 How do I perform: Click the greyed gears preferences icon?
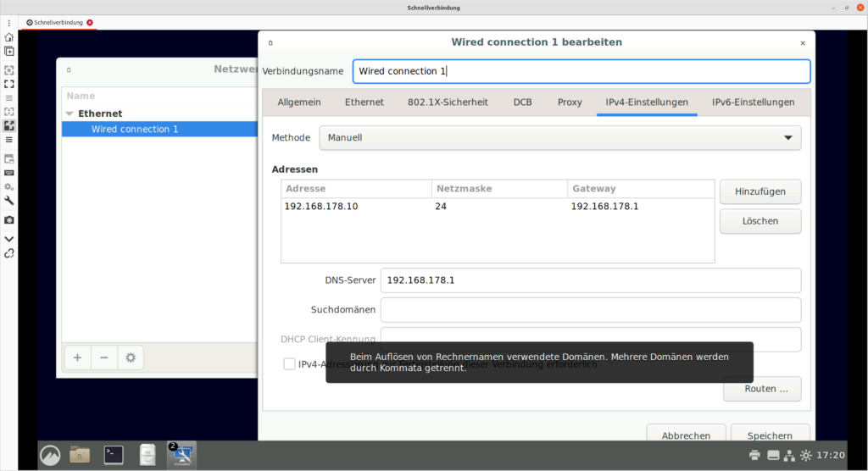point(8,186)
